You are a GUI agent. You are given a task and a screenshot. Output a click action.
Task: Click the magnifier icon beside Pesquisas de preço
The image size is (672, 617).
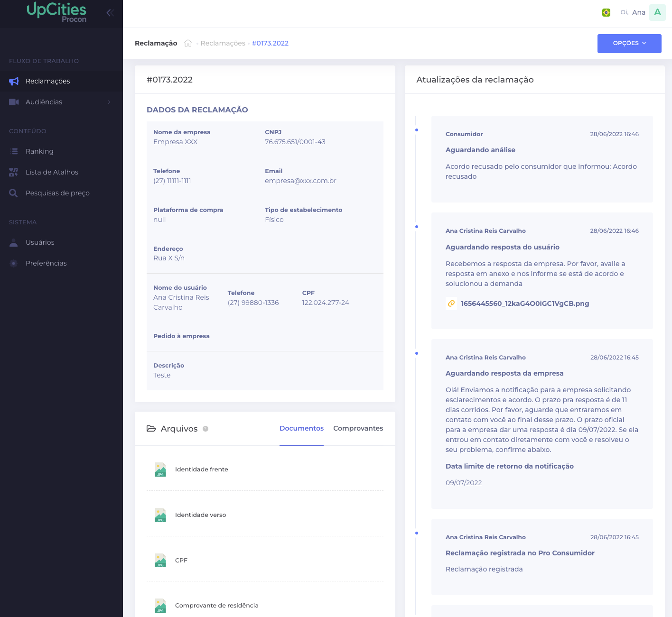tap(14, 193)
